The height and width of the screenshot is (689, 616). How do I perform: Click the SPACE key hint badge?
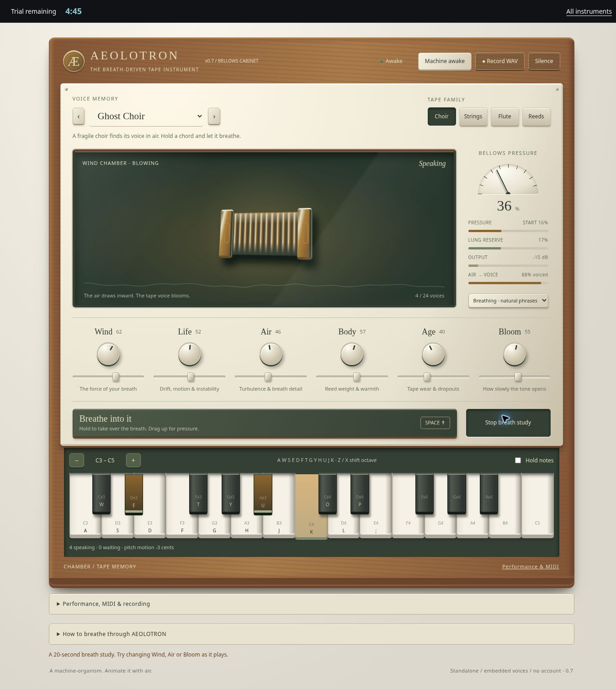(435, 423)
